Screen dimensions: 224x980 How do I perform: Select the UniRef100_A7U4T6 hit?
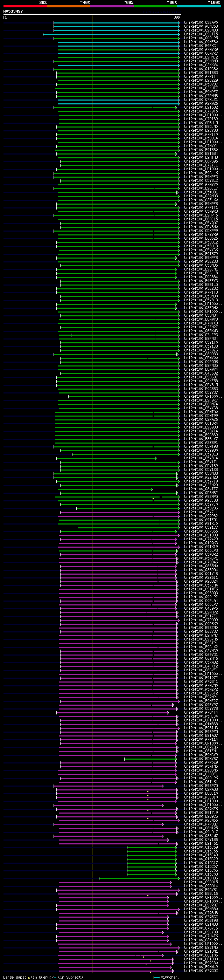[201, 936]
